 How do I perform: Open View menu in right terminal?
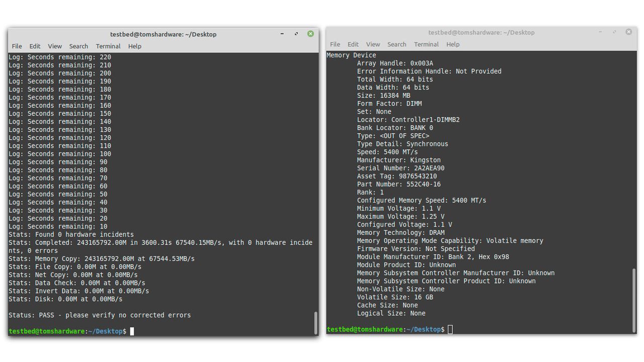coord(373,44)
